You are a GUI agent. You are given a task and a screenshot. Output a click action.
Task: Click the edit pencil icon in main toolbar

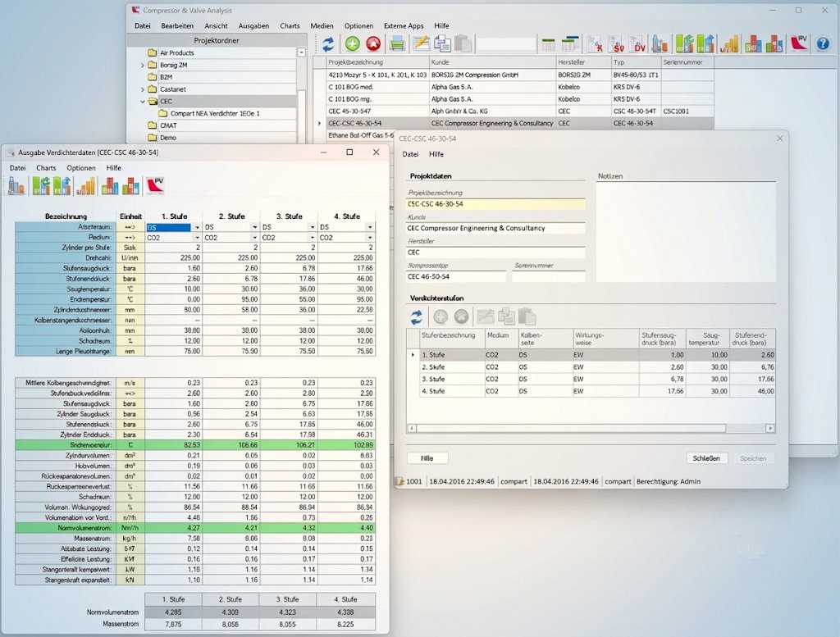click(x=422, y=44)
